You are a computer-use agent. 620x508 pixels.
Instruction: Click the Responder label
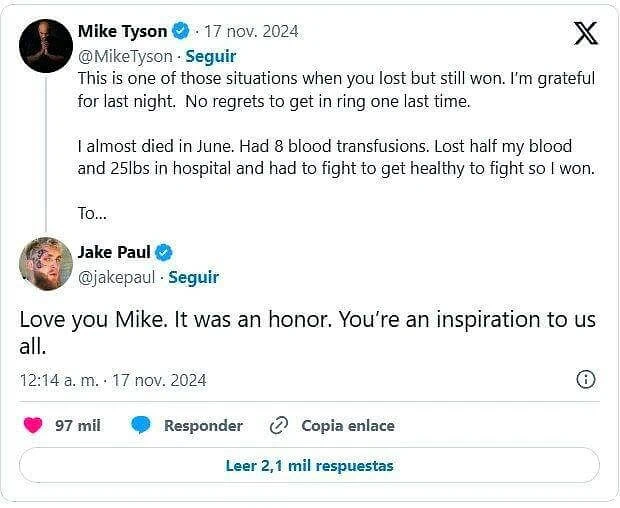point(203,425)
